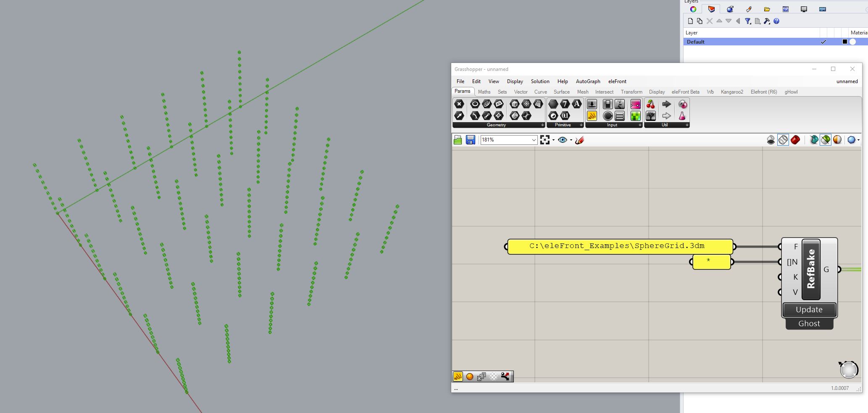Expand the Geometry panel in Params tab
This screenshot has width=868, height=413.
pos(542,125)
